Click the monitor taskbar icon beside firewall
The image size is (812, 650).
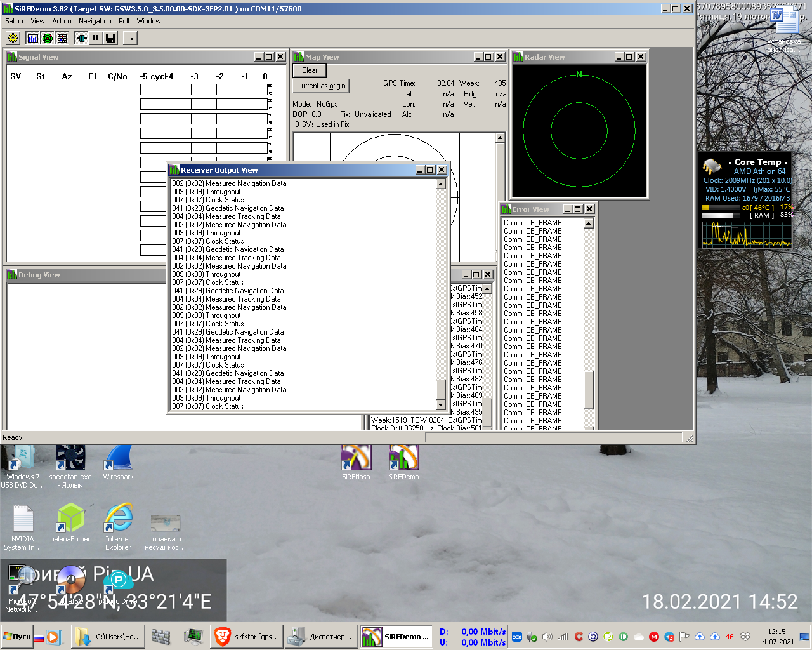click(x=193, y=637)
